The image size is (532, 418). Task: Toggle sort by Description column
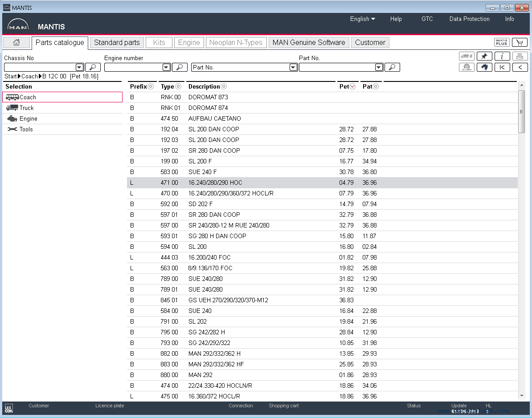224,86
